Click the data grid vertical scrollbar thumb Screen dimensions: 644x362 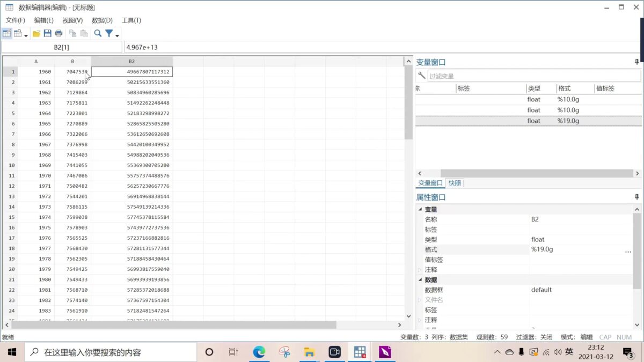(x=408, y=103)
